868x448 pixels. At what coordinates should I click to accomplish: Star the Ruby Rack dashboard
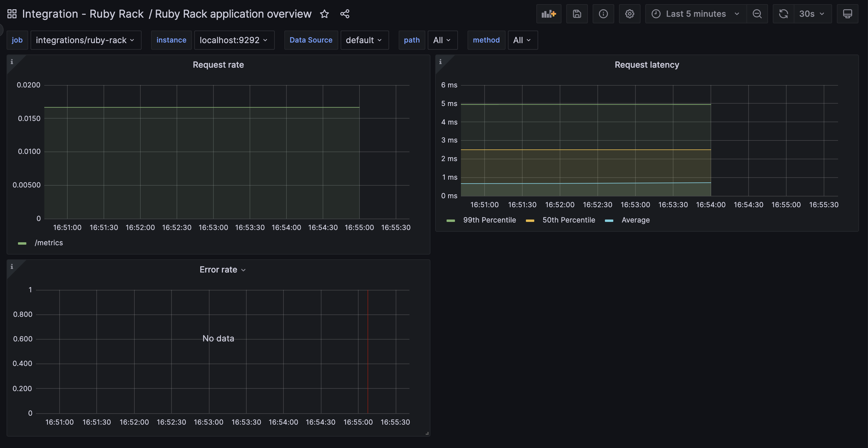324,14
